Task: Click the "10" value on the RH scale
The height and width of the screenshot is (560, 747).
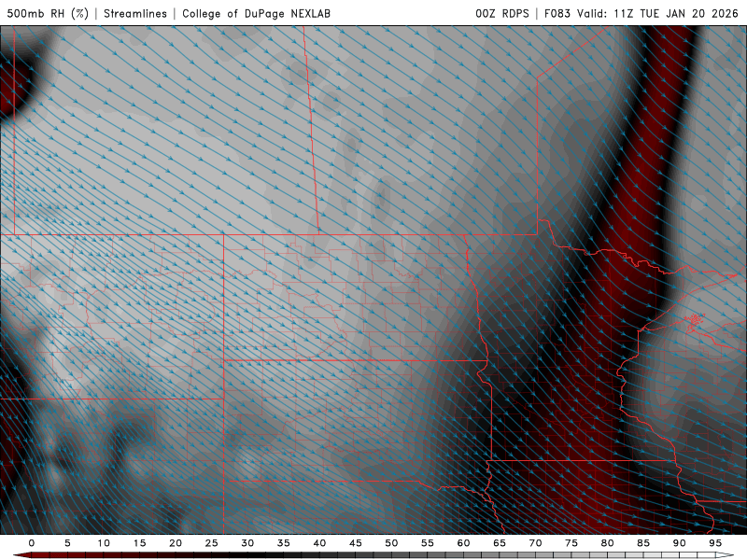Action: pyautogui.click(x=104, y=543)
